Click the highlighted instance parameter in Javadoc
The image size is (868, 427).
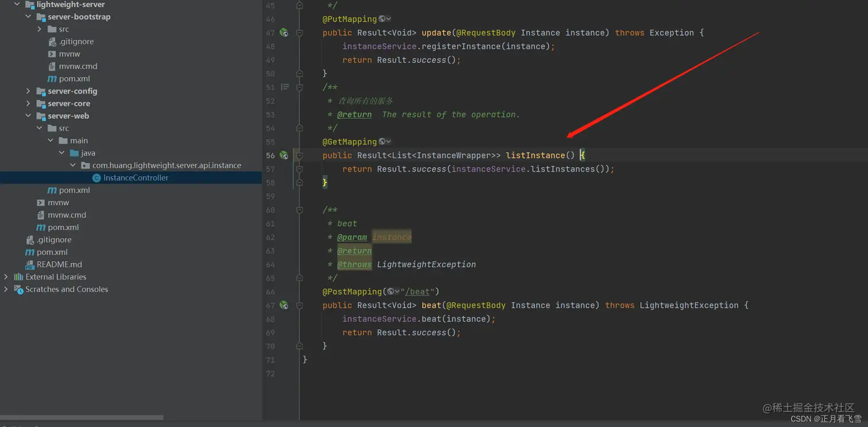click(x=392, y=237)
